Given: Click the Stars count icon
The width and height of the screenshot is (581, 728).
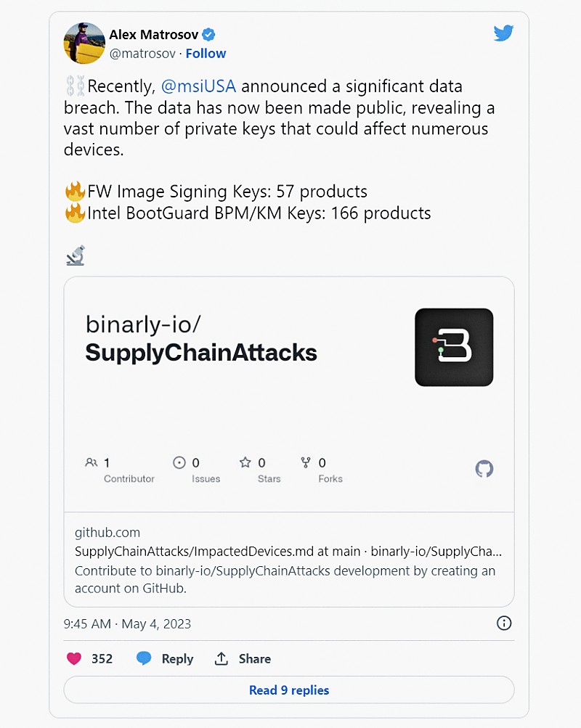Looking at the screenshot, I should point(245,462).
